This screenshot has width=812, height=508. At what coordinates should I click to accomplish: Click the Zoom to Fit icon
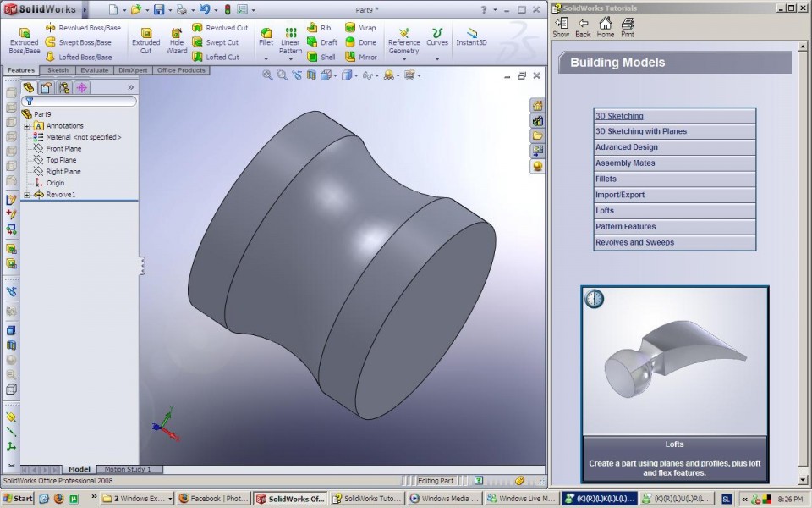267,75
